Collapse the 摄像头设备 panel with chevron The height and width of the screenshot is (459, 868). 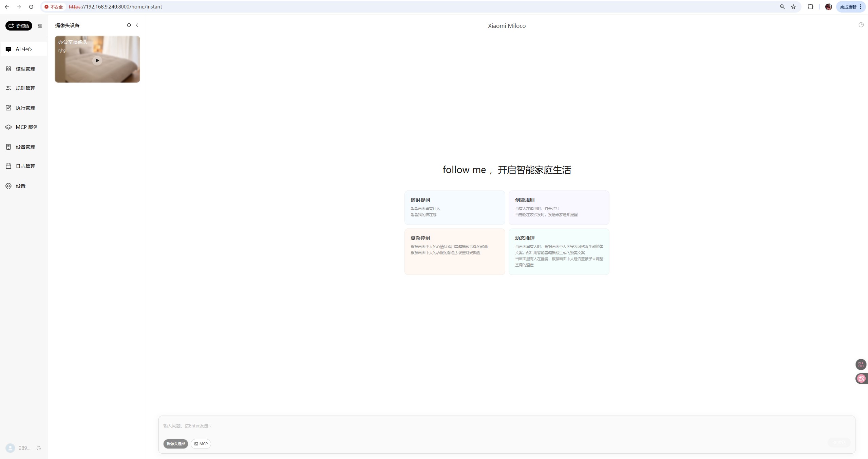137,25
